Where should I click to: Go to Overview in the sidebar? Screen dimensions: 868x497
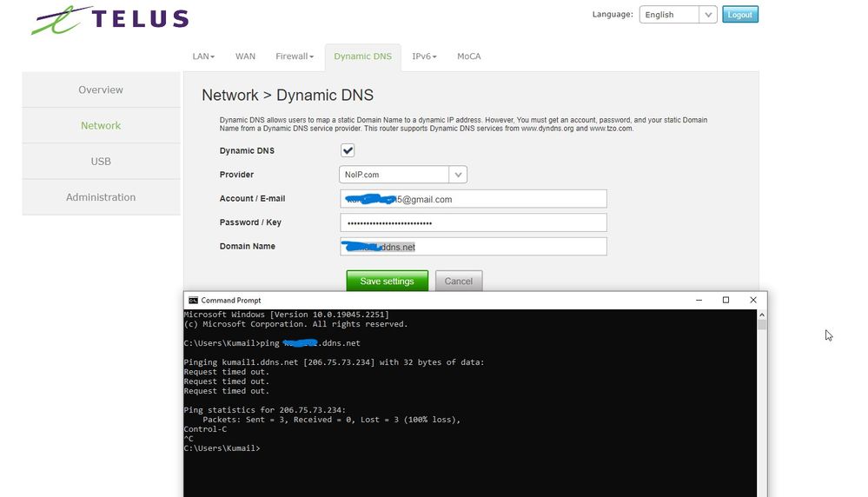[101, 90]
